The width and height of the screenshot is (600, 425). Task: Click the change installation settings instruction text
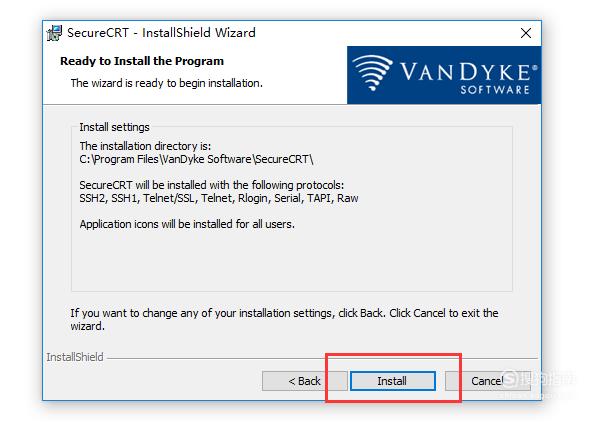click(x=284, y=319)
